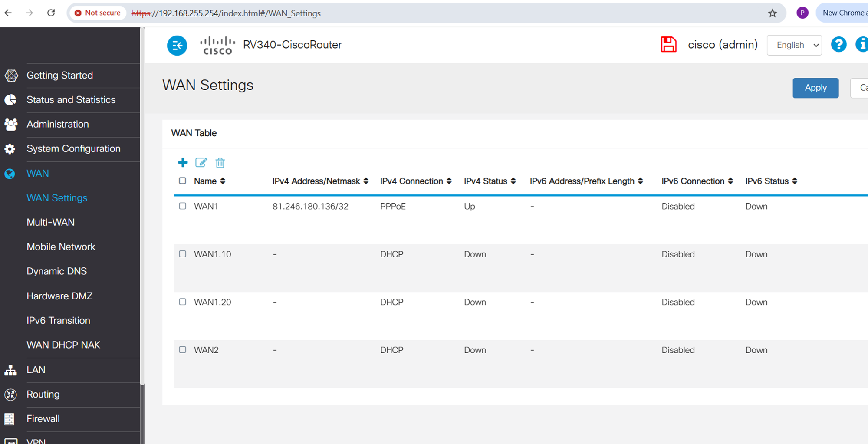The width and height of the screenshot is (868, 444).
Task: Open the English language dropdown
Action: (794, 45)
